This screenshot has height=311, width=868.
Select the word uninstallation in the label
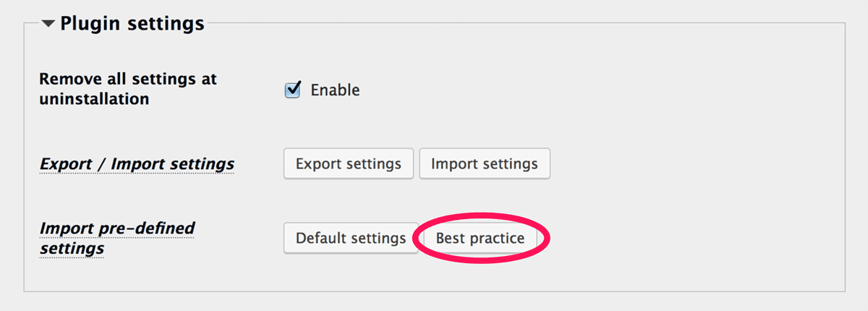(x=94, y=99)
